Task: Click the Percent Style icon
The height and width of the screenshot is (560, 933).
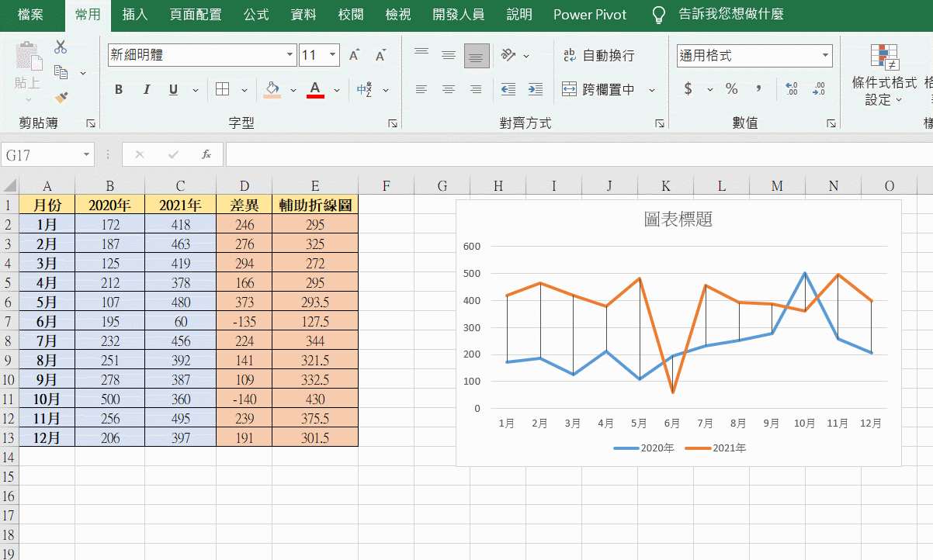Action: [x=731, y=89]
